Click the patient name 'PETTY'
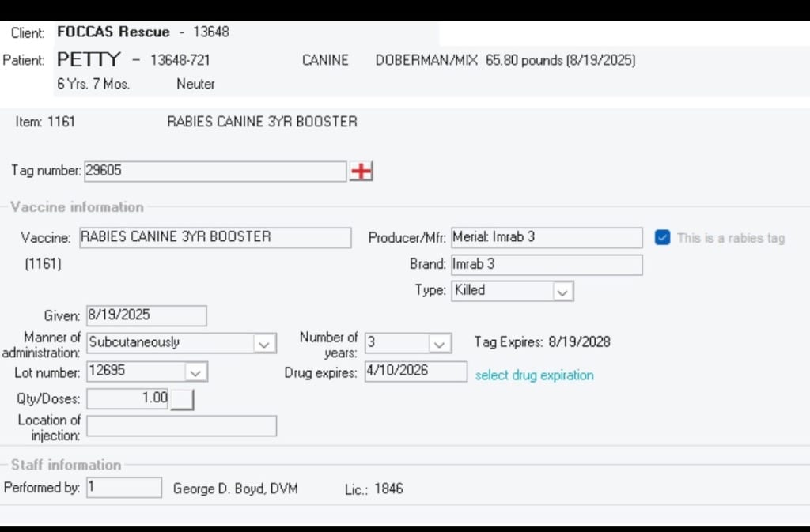This screenshot has width=810, height=532. [89, 59]
